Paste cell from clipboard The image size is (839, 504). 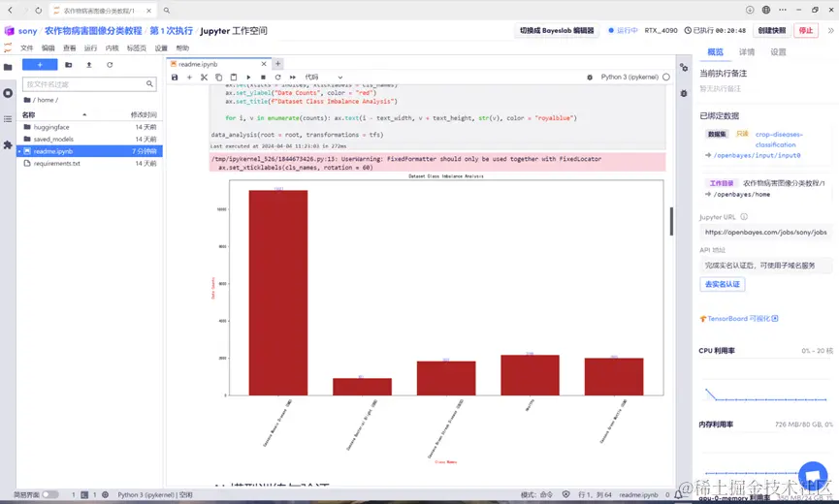point(234,78)
